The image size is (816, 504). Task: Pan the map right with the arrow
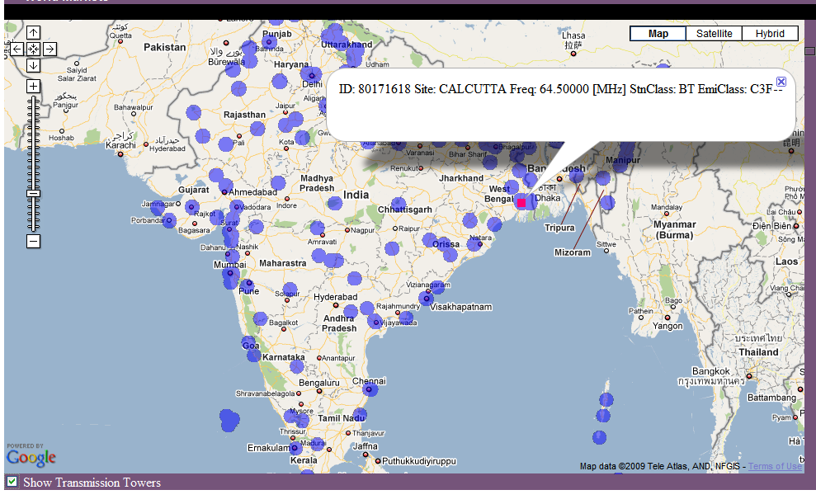click(50, 49)
